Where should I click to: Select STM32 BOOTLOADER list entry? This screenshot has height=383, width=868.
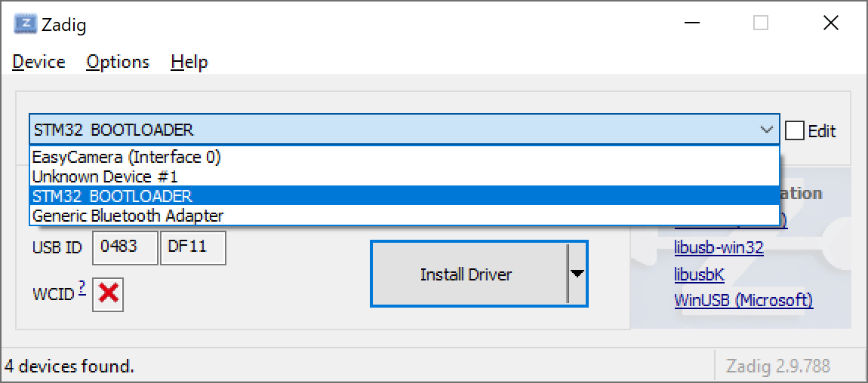click(x=112, y=196)
